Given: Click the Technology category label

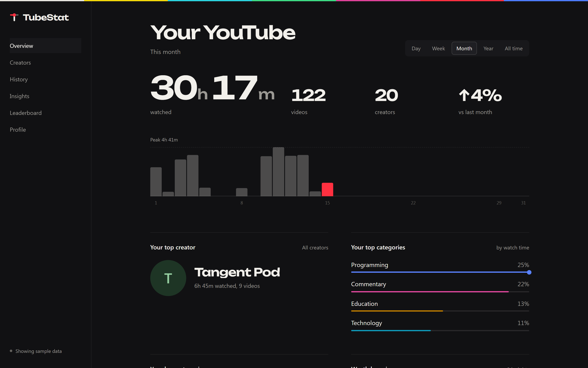Looking at the screenshot, I should [366, 323].
